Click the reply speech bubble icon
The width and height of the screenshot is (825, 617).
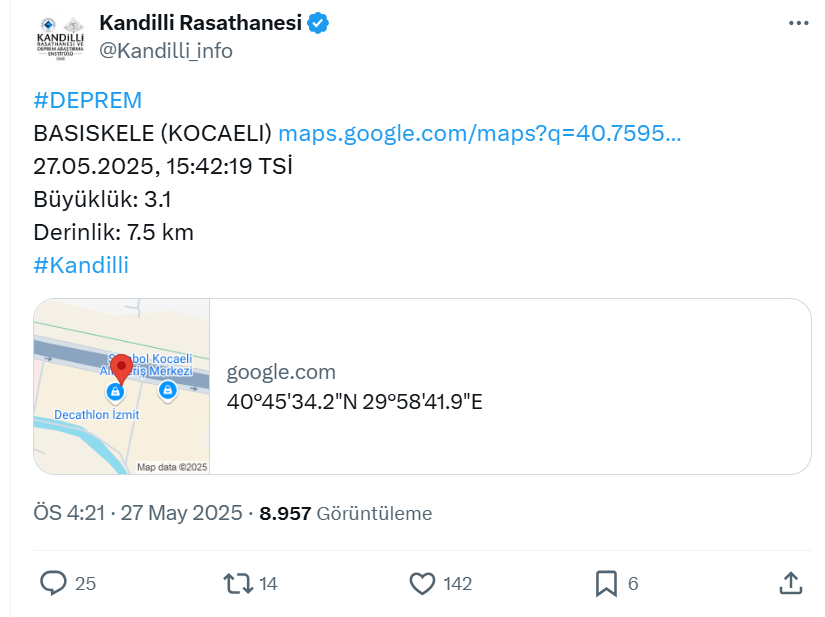click(54, 583)
